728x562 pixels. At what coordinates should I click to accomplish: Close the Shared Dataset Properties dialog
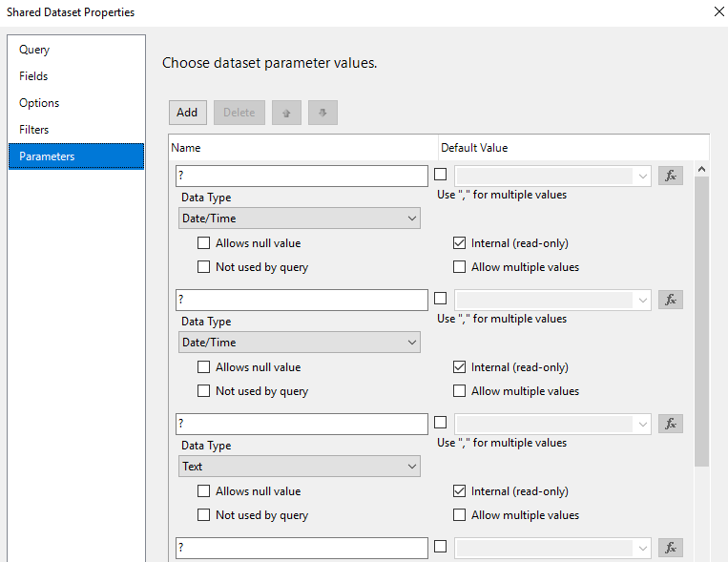click(718, 12)
